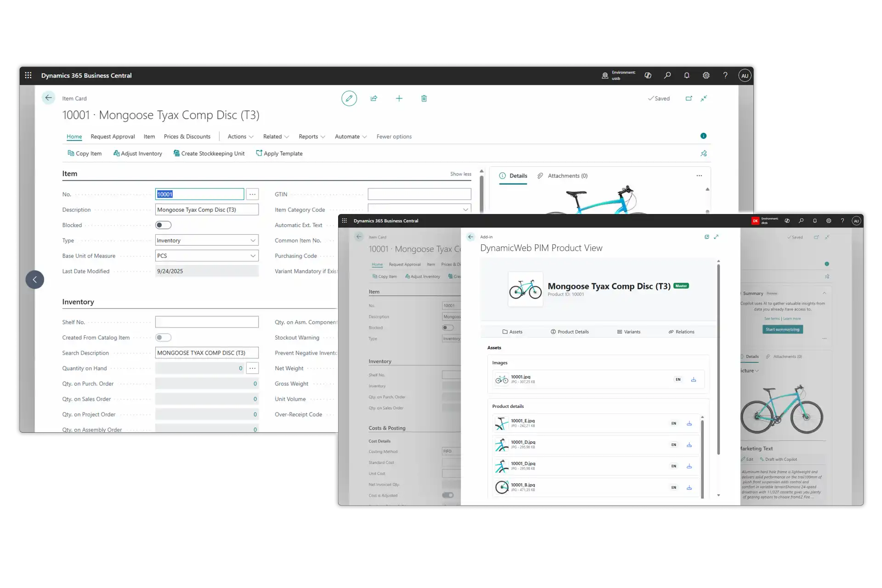Download the 10001.jpg image asset
The width and height of the screenshot is (882, 588).
(694, 379)
